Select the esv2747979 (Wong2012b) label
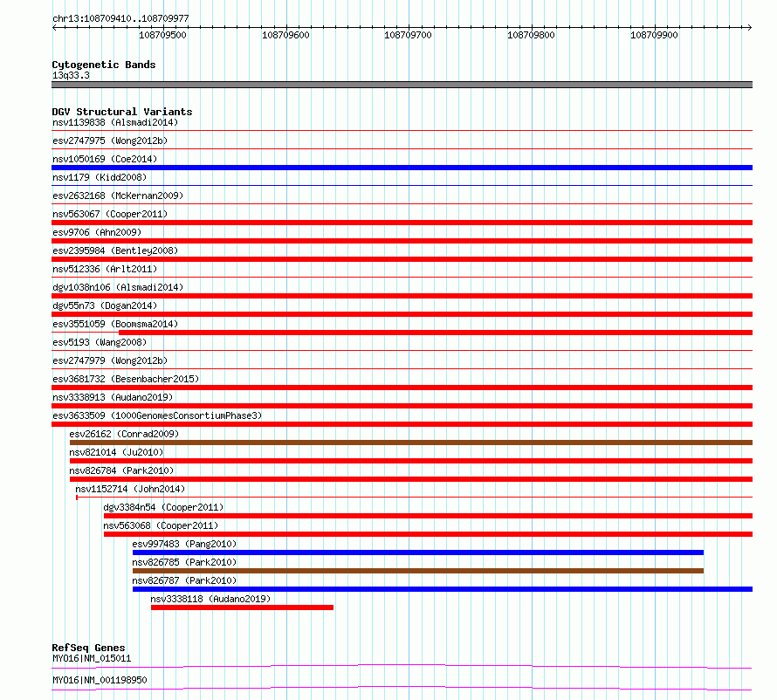The image size is (777, 700). [110, 360]
